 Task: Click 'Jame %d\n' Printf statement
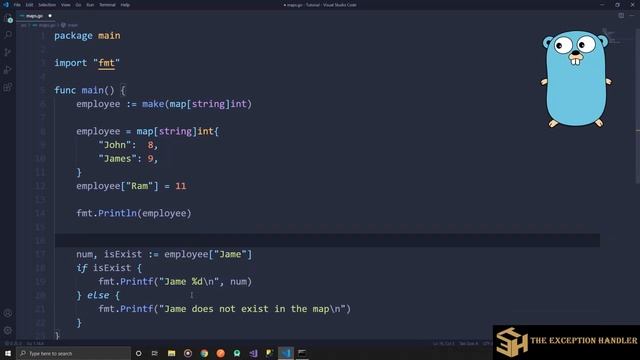(175, 282)
